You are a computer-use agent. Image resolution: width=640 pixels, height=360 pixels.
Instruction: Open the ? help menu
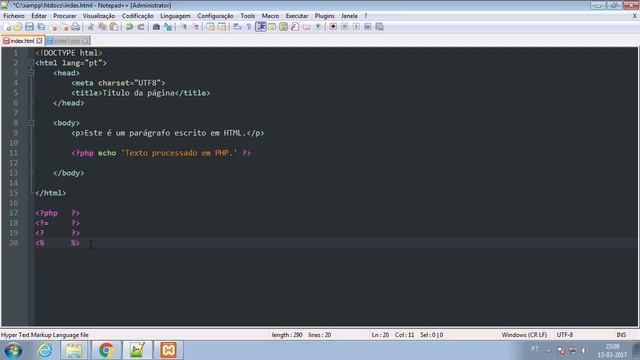coord(366,16)
